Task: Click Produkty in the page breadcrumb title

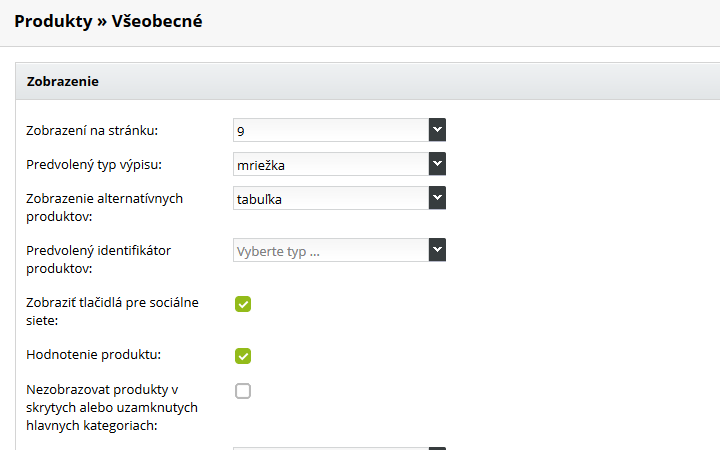Action: [x=53, y=22]
